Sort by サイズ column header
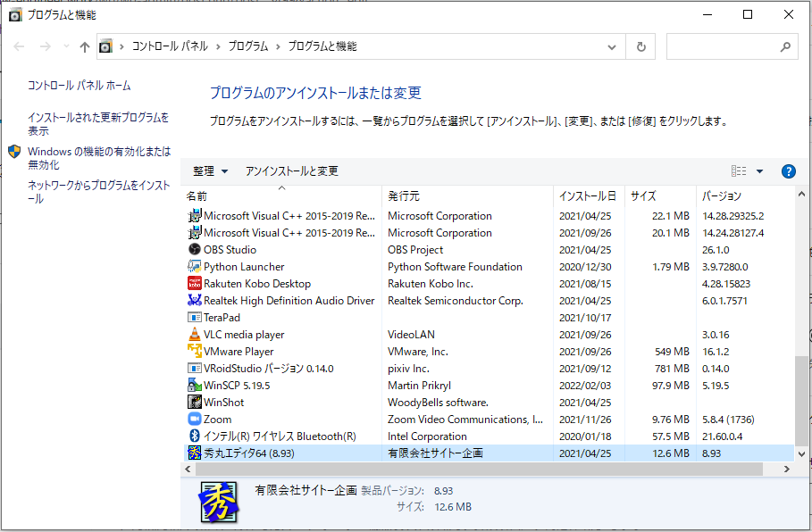Viewport: 812px width, 532px height. coord(661,196)
